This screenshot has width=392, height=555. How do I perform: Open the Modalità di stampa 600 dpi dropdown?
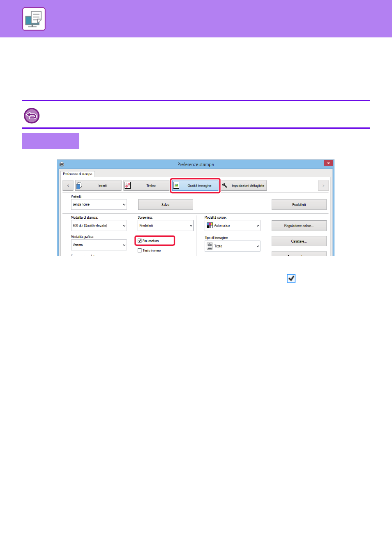point(99,225)
